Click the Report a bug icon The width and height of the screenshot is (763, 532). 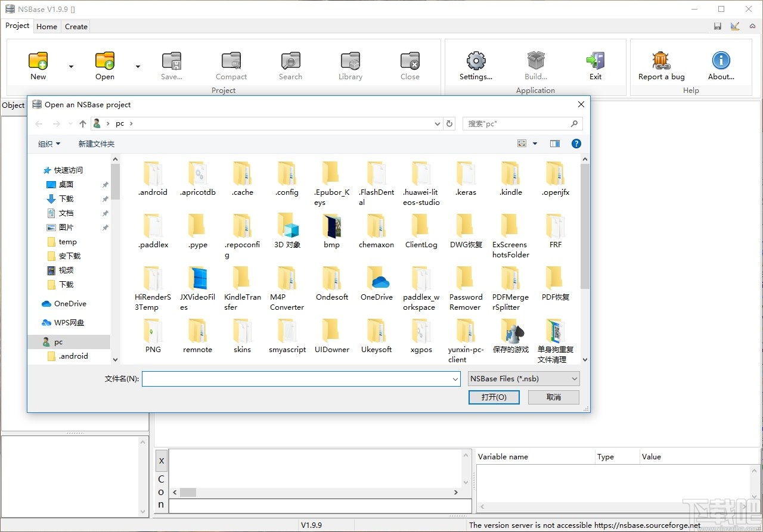(661, 61)
